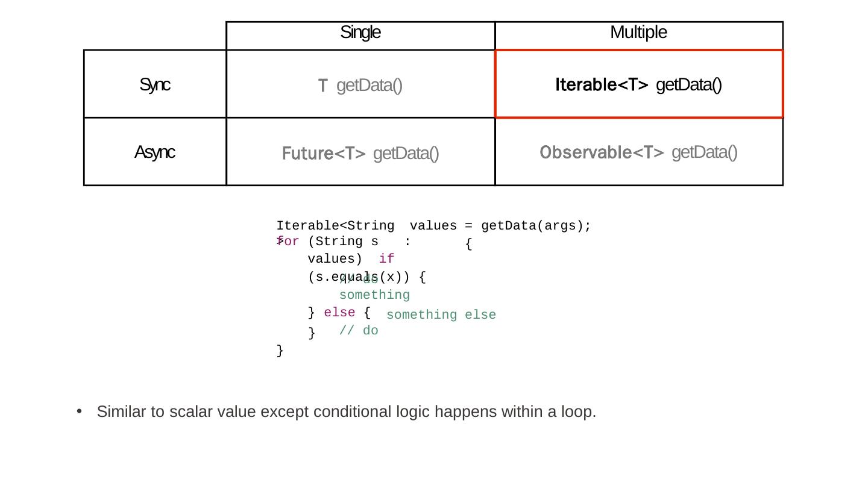Screen dimensions: 868x488
Task: Click the final closing brace of the code
Action: coord(280,351)
